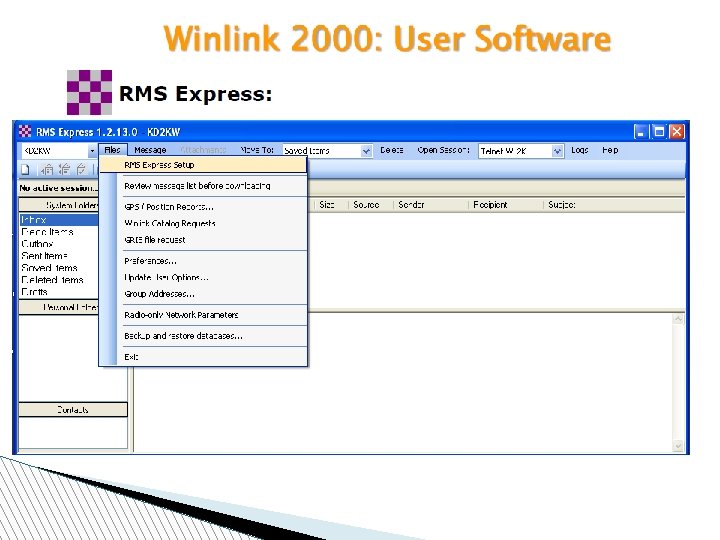Select the Inbox folder
Viewport: 720px width, 540px height.
(59, 219)
